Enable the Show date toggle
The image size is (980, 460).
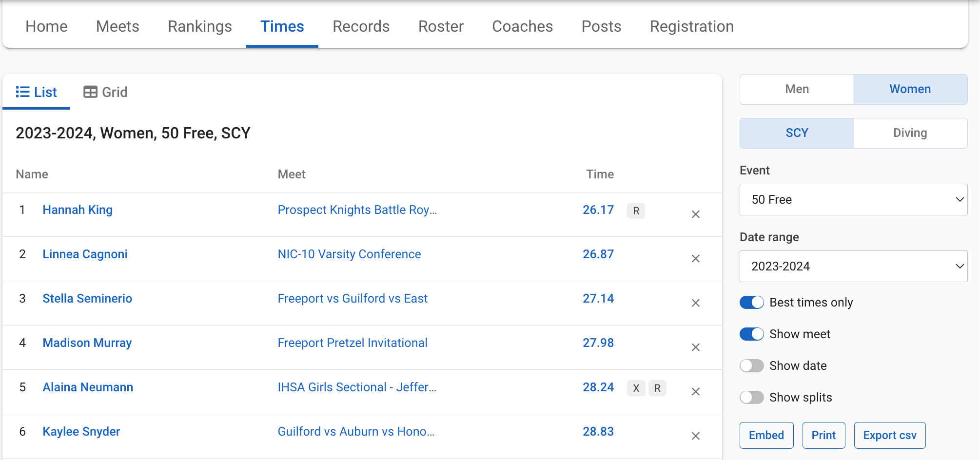(x=751, y=366)
